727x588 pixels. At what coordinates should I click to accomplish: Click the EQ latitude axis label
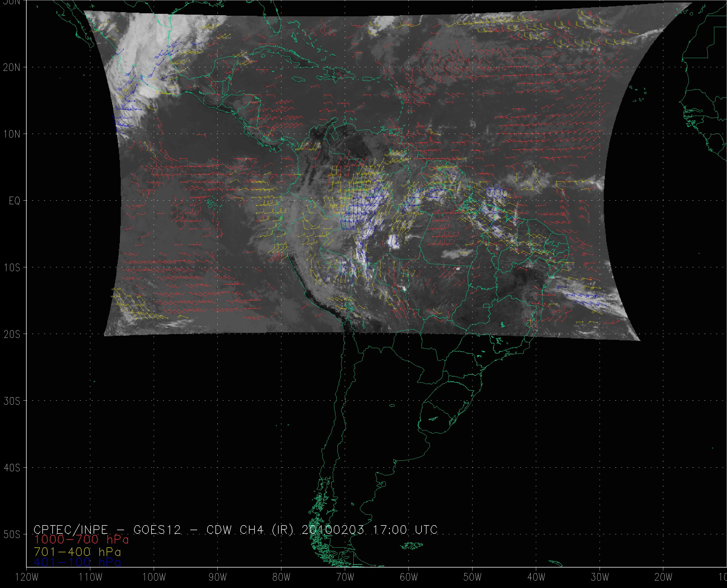click(14, 201)
